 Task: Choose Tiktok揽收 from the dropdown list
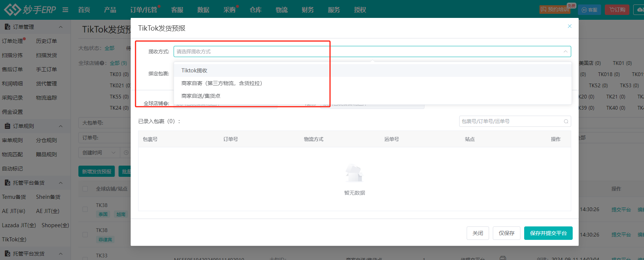click(373, 71)
